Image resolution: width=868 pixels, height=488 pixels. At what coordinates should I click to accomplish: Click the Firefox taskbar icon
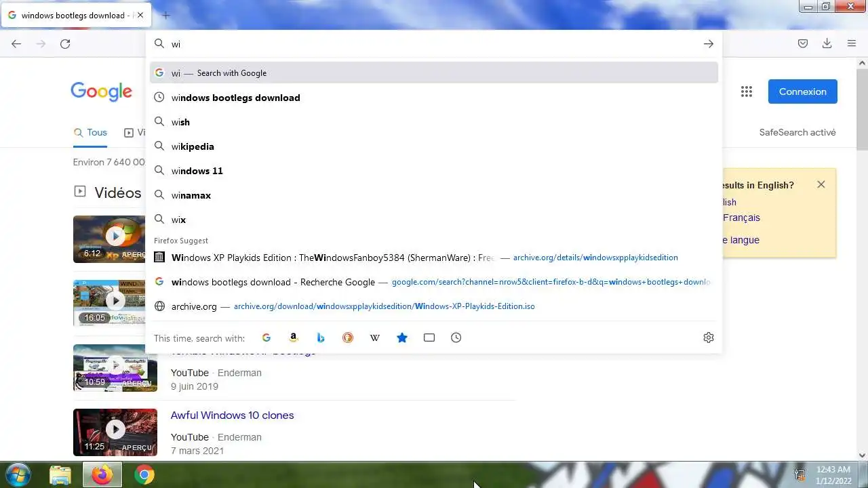(x=102, y=475)
